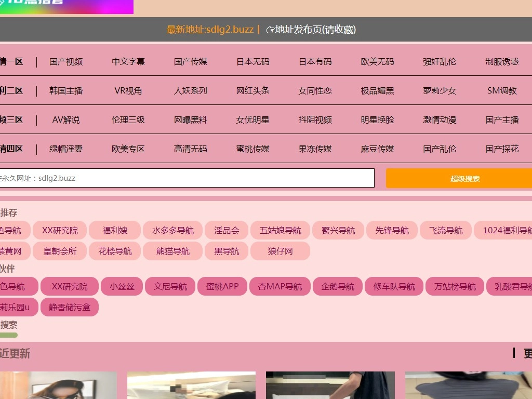This screenshot has width=532, height=399.
Task: Click the 文尼导航 partner link
Action: [x=170, y=286]
